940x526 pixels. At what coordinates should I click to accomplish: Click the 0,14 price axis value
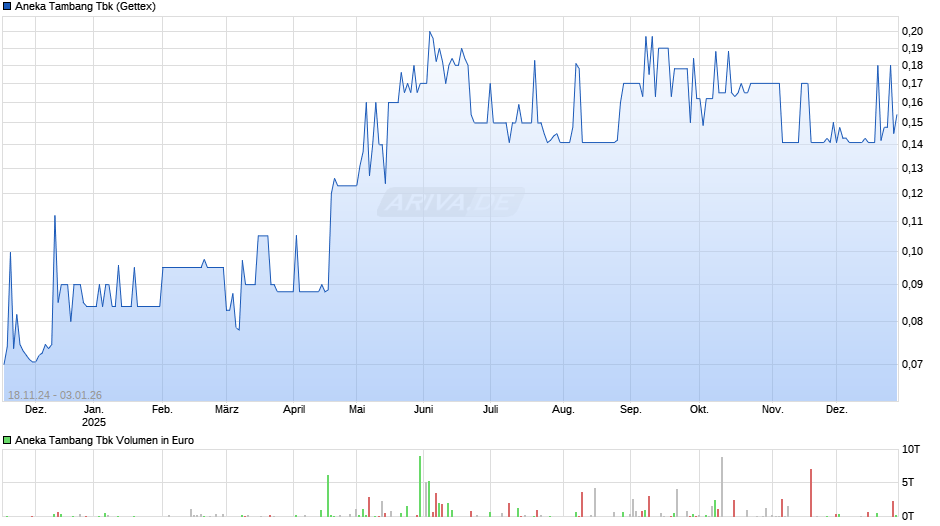(x=912, y=145)
